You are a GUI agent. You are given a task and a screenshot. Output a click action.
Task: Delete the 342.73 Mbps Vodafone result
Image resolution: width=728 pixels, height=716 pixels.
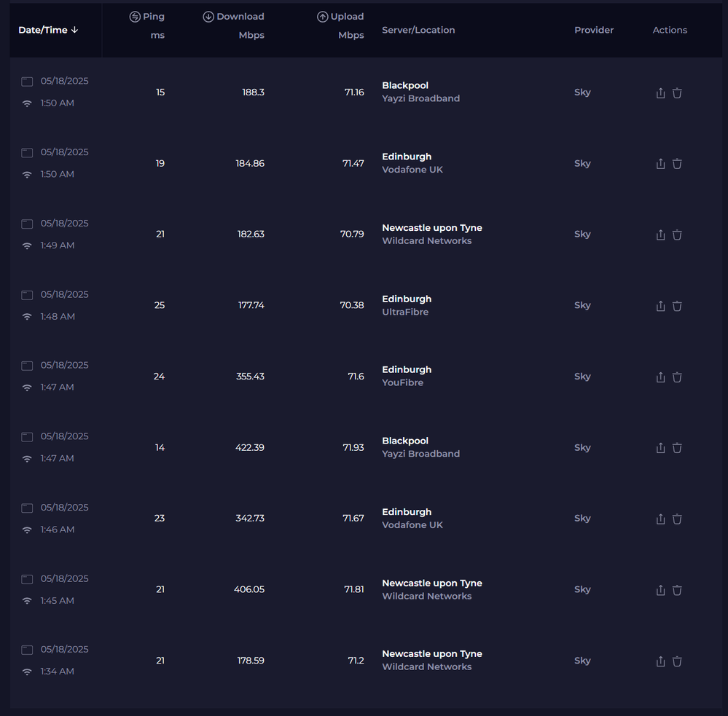click(677, 519)
